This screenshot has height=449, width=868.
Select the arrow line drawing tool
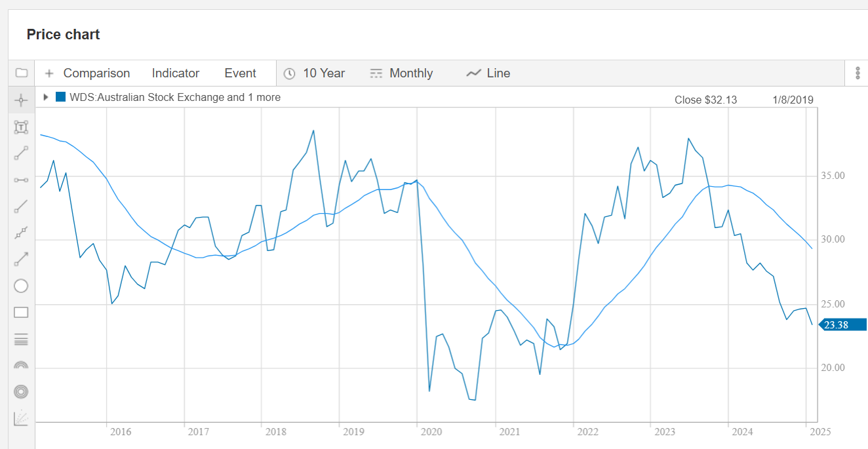pos(21,259)
